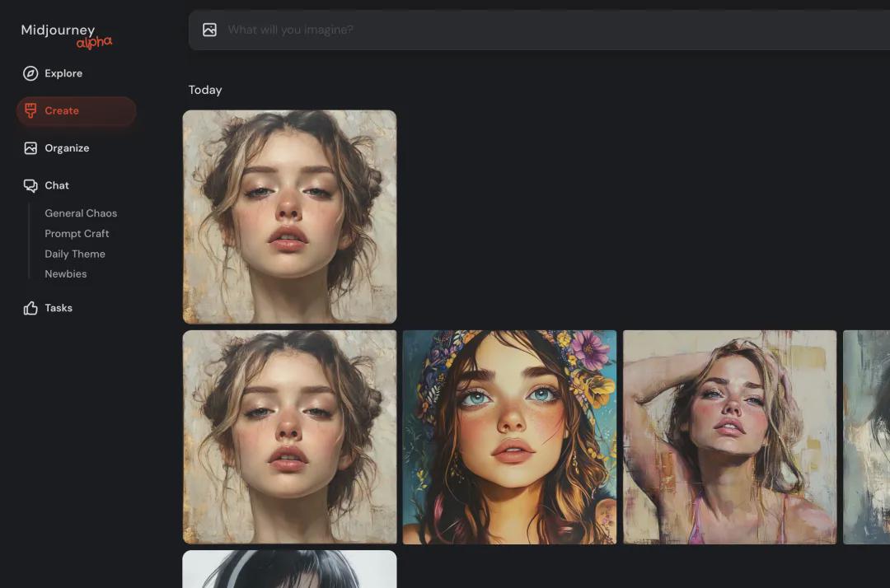This screenshot has width=890, height=588.
Task: Open the Daily Theme chat room
Action: (x=75, y=254)
